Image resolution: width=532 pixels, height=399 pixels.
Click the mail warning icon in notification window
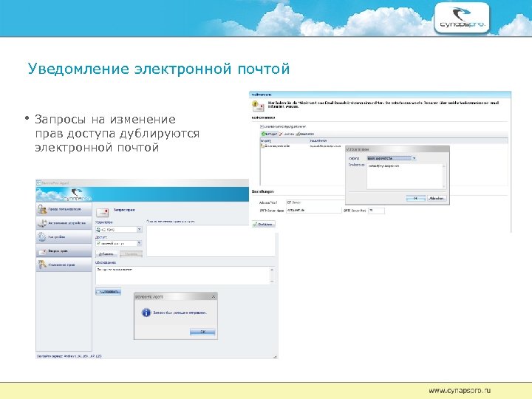click(x=258, y=106)
